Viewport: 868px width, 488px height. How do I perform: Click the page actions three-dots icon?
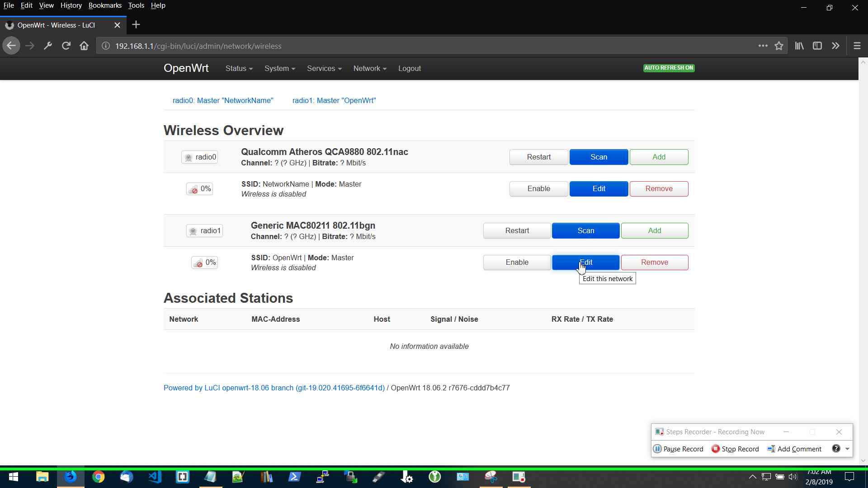pyautogui.click(x=763, y=46)
